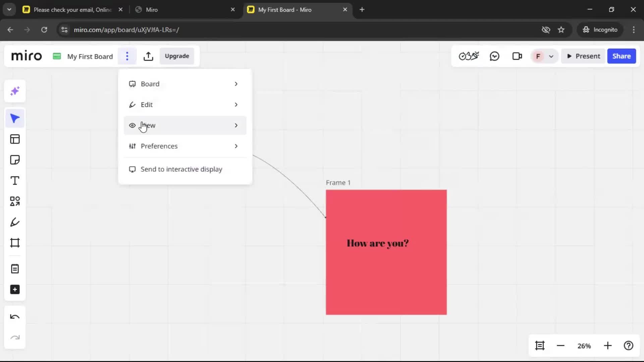
Task: Click the My First Board title
Action: [90, 56]
